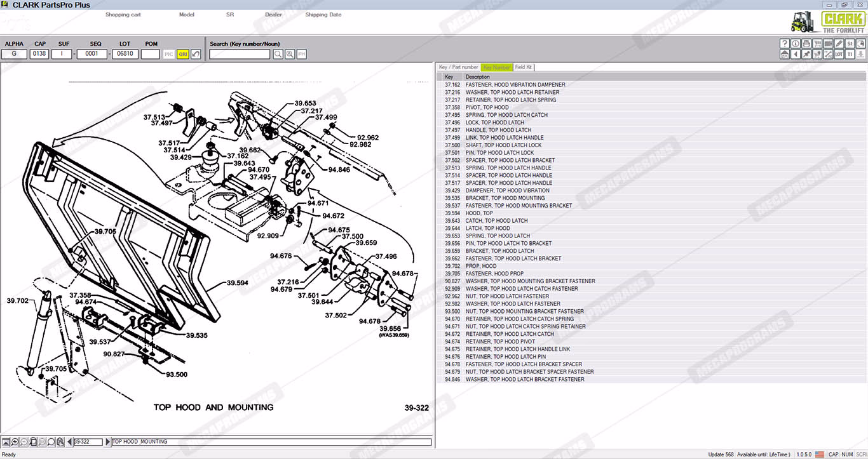Click the pushpin icon
The width and height of the screenshot is (868, 459).
(x=806, y=55)
